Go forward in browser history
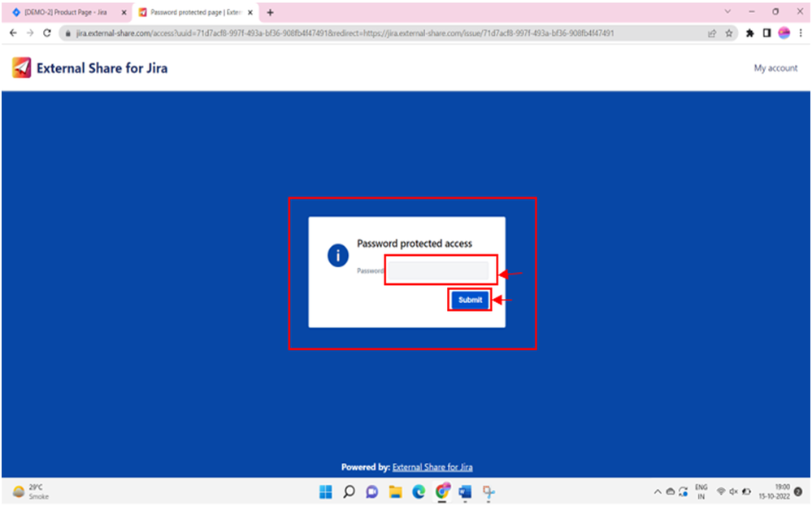Image resolution: width=812 pixels, height=506 pixels. pos(29,33)
